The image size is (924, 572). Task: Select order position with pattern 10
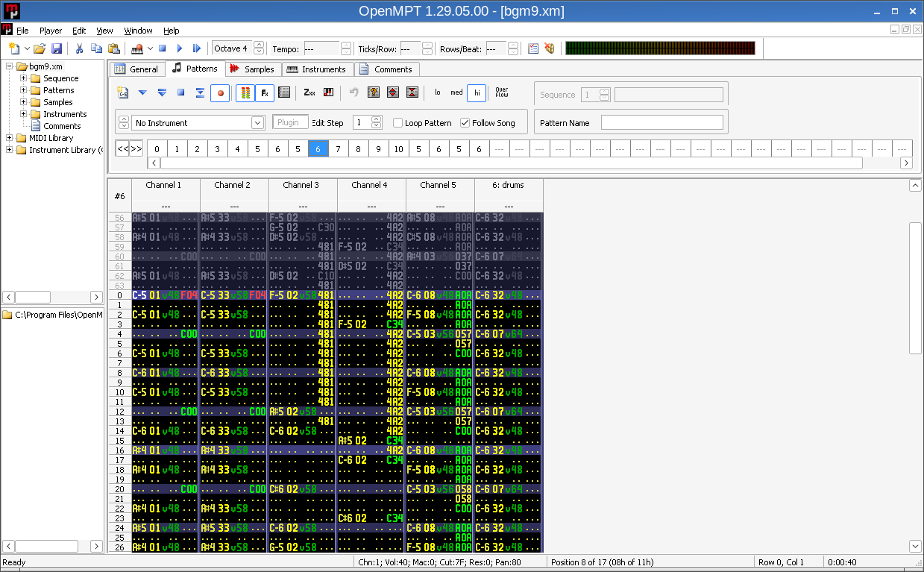[x=398, y=149]
